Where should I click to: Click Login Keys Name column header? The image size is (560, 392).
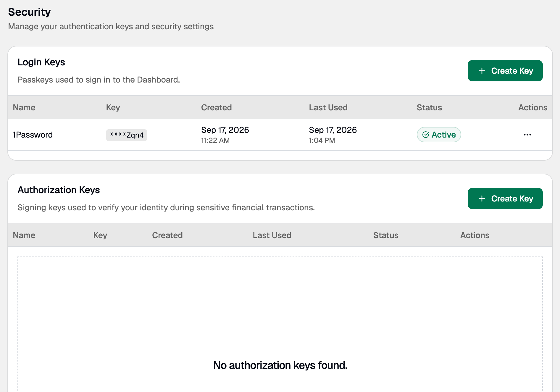(x=24, y=107)
